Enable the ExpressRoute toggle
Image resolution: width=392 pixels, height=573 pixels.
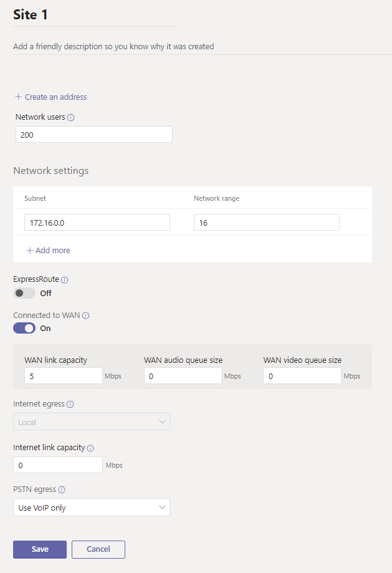[24, 293]
